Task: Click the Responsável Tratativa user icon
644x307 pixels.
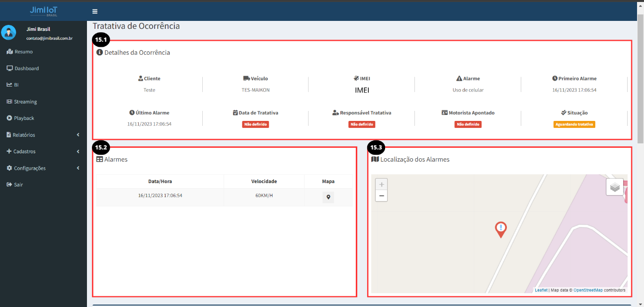Action: [x=335, y=113]
